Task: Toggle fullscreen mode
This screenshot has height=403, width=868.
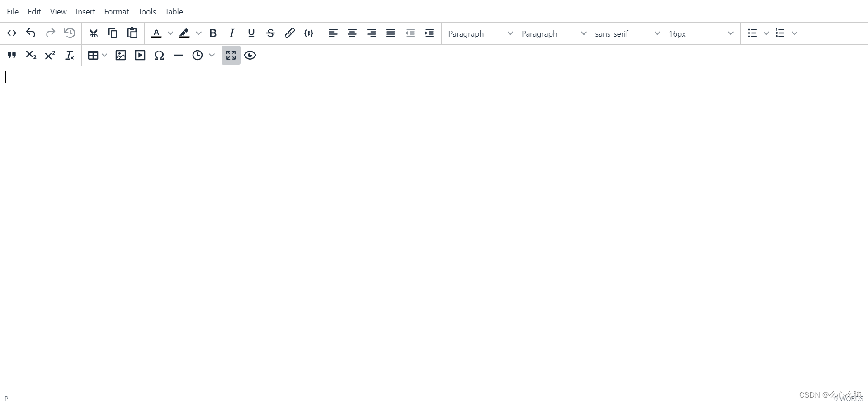Action: pos(231,55)
